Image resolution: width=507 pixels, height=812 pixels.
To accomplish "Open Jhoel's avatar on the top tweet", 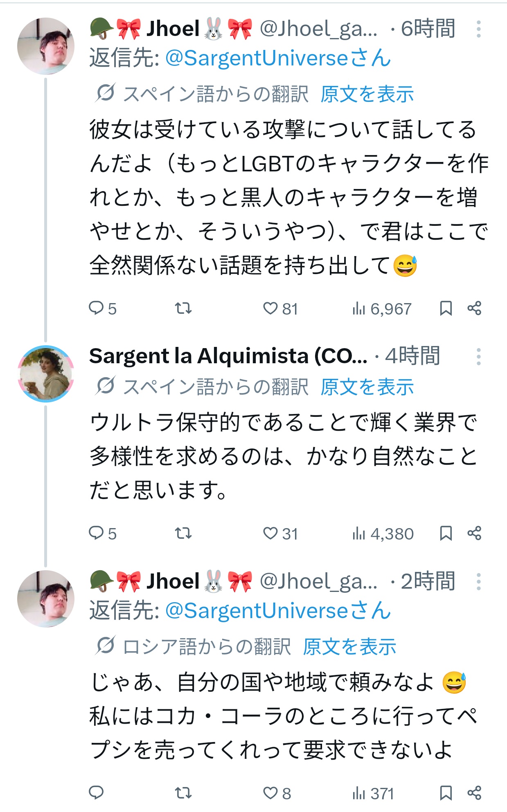I will (x=46, y=46).
